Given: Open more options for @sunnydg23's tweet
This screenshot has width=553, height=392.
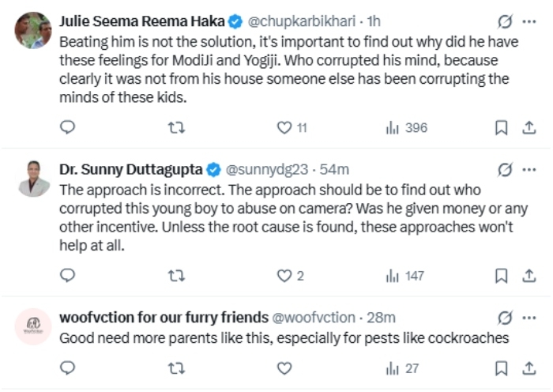Looking at the screenshot, I should click(x=529, y=170).
